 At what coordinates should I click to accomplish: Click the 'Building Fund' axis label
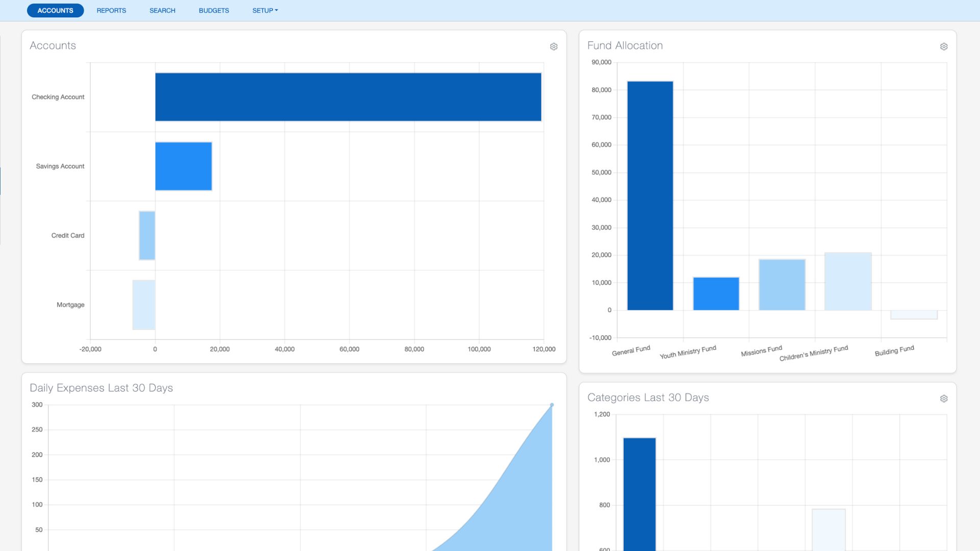(894, 351)
